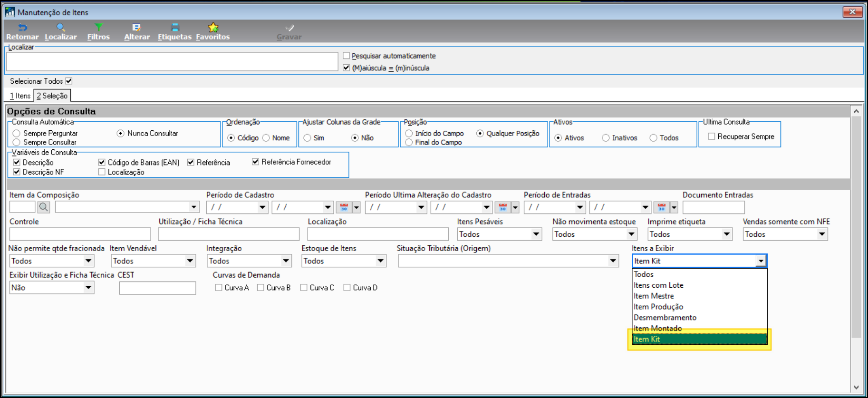This screenshot has width=868, height=398.
Task: Choose Item Produção list option
Action: (x=700, y=307)
